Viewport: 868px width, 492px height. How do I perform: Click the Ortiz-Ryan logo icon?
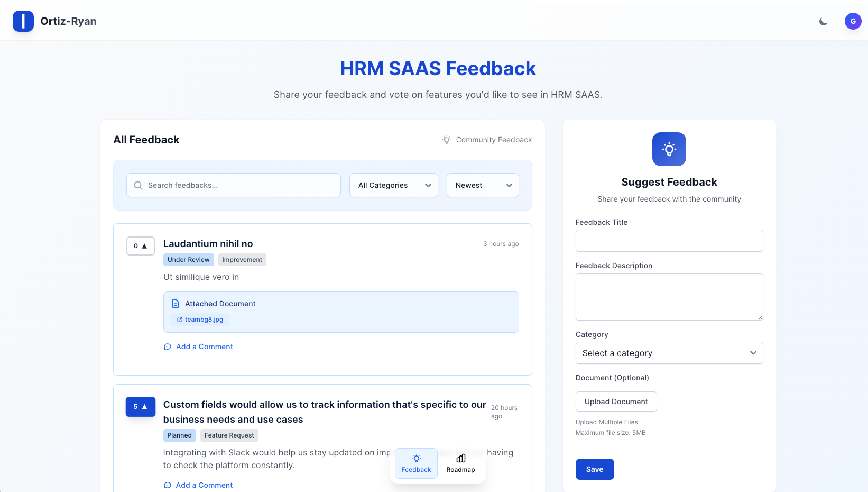[23, 21]
